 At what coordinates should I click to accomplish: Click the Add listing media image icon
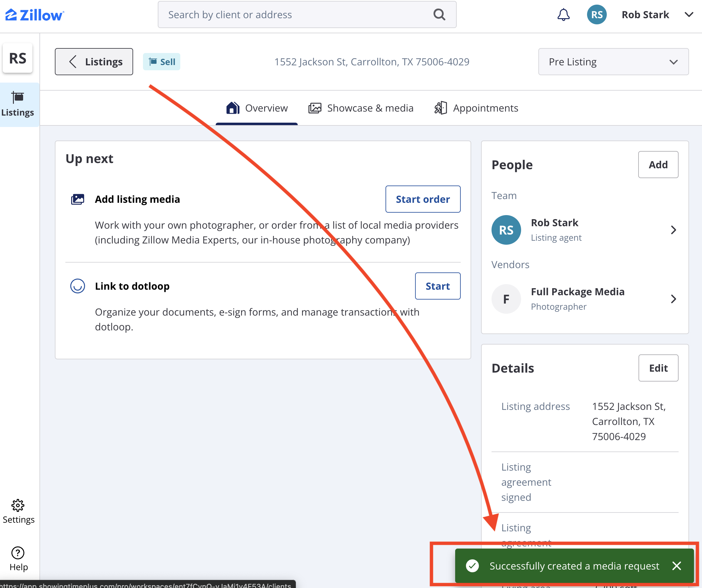[x=78, y=199]
